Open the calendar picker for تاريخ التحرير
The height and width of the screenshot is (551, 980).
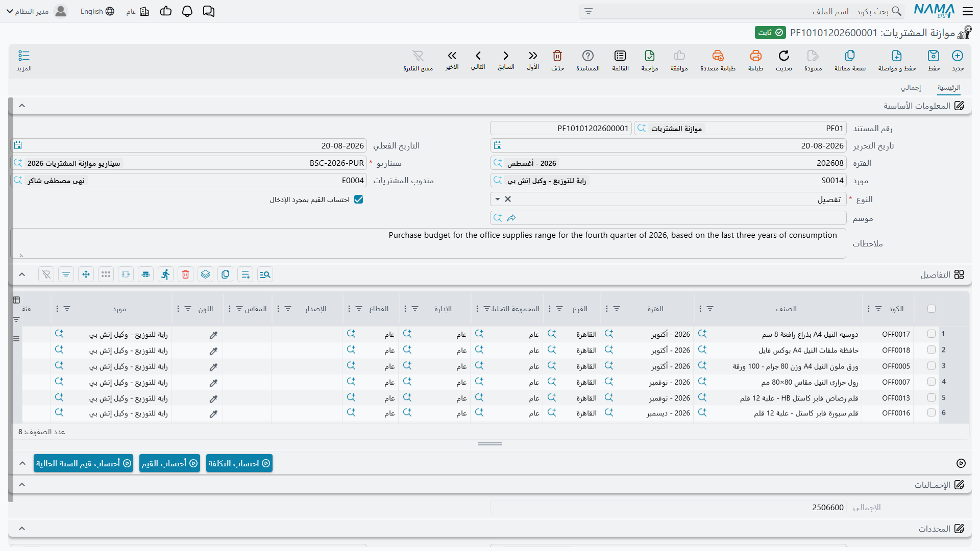point(498,145)
